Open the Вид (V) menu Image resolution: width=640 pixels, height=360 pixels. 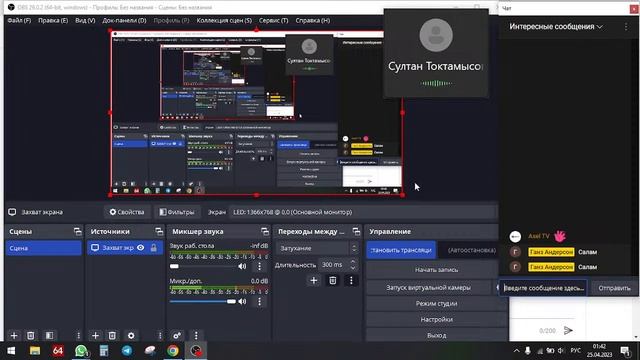tap(85, 20)
